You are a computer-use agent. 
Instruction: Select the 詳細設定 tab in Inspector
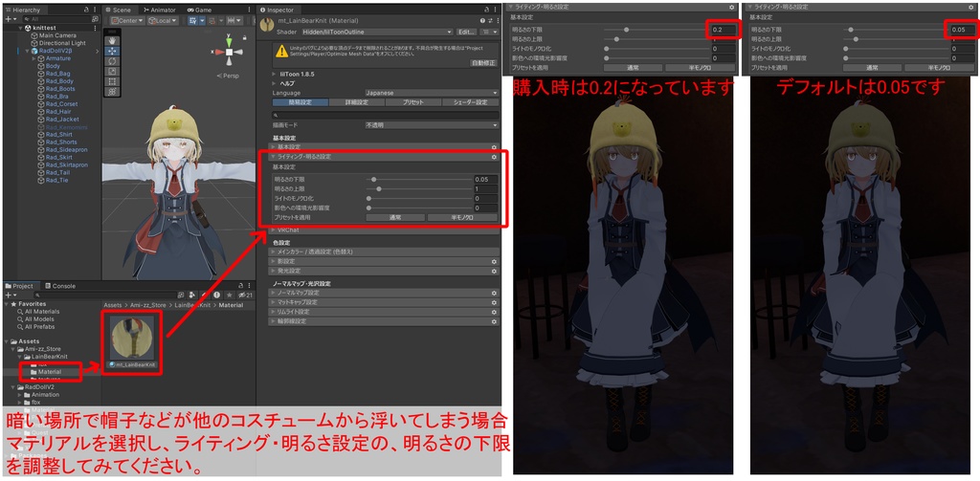(358, 102)
